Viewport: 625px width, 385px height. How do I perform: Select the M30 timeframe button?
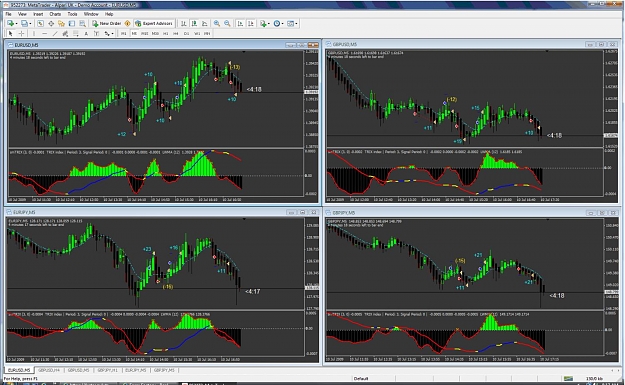[x=155, y=34]
